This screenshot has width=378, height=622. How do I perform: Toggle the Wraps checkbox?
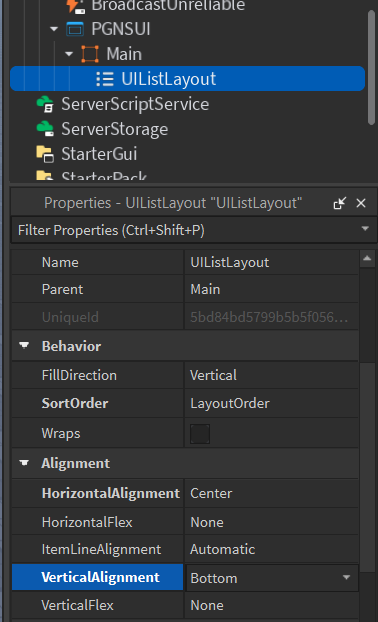pos(200,434)
